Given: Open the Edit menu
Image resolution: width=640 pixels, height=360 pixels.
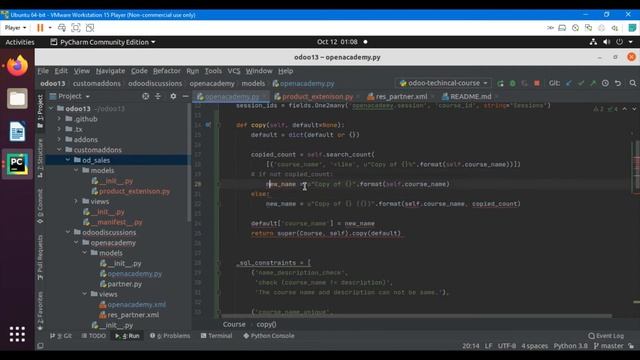Looking at the screenshot, I should (61, 71).
